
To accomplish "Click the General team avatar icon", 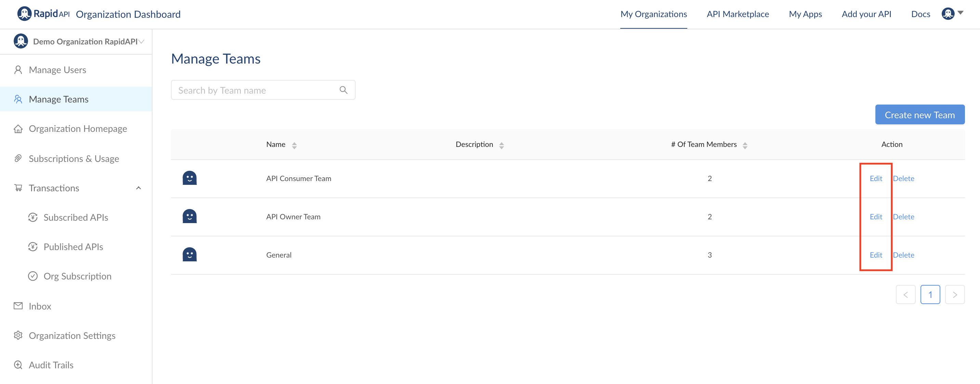I will [189, 255].
